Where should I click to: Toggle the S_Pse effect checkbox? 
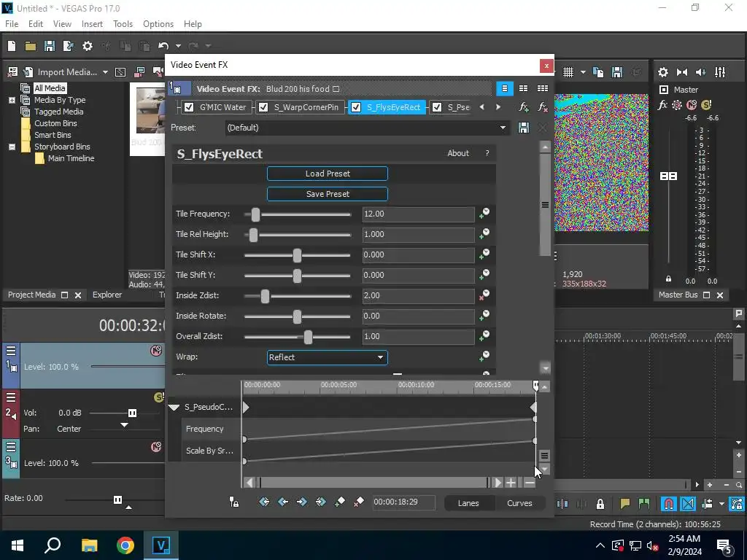(436, 107)
